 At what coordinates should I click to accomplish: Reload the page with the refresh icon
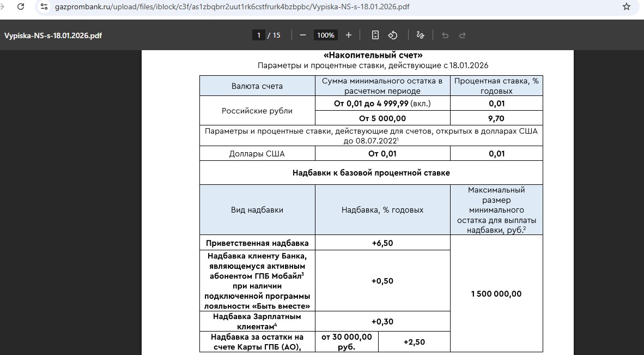20,7
